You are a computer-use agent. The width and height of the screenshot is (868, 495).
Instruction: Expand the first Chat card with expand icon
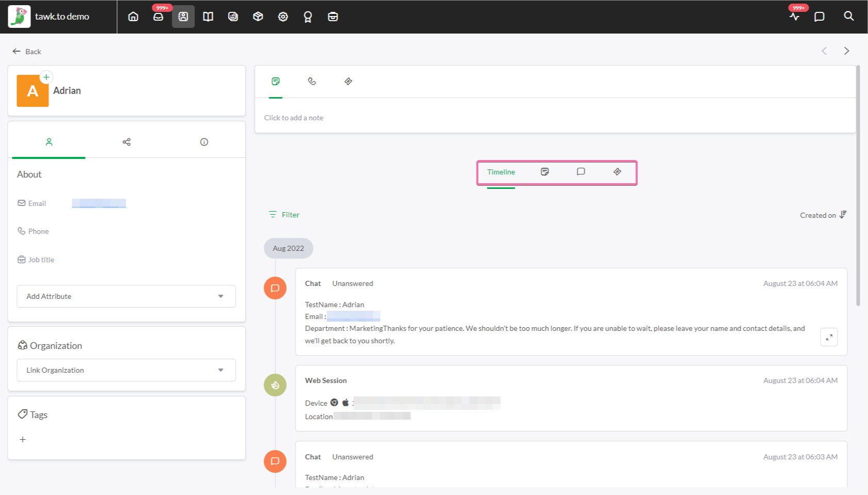click(829, 337)
